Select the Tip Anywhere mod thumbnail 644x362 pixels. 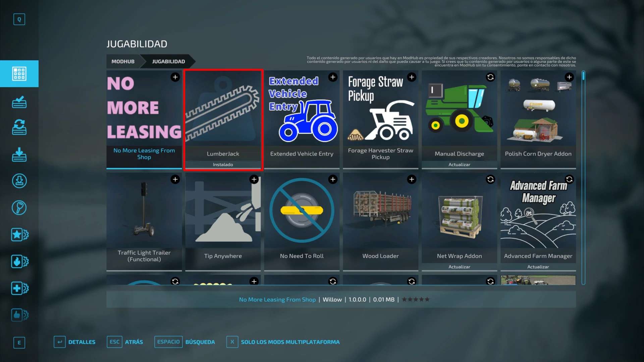pos(223,211)
